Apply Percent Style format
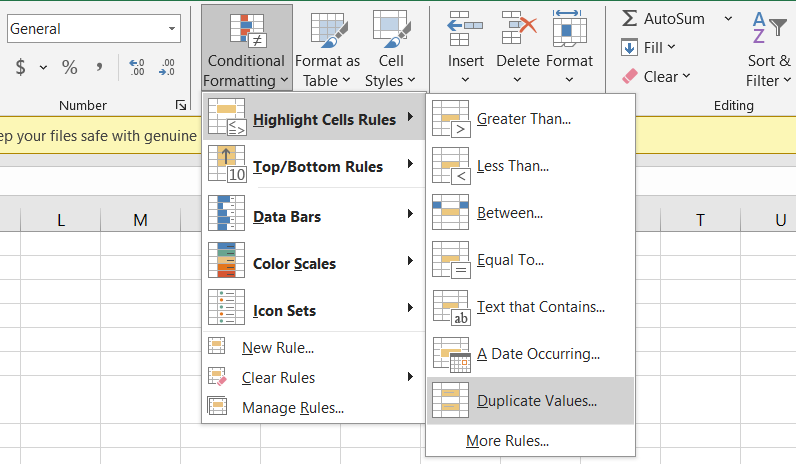 [70, 67]
